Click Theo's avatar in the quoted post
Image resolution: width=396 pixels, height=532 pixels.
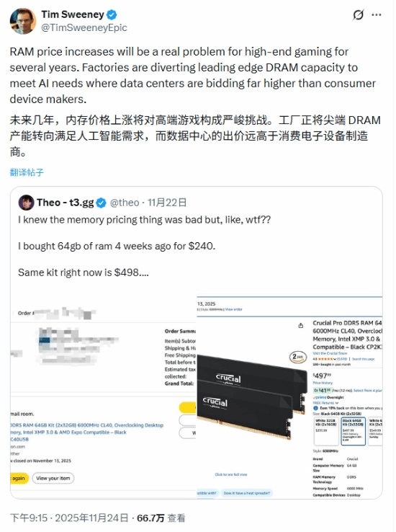[26, 203]
